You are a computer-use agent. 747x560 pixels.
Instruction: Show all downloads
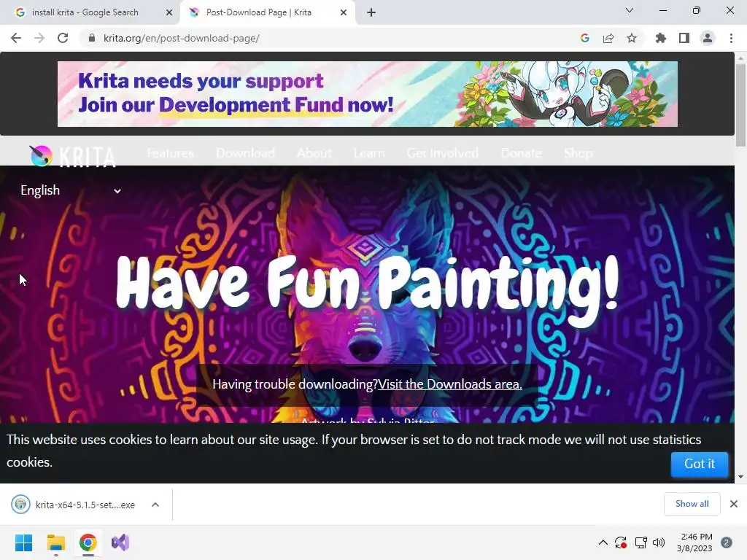[692, 504]
